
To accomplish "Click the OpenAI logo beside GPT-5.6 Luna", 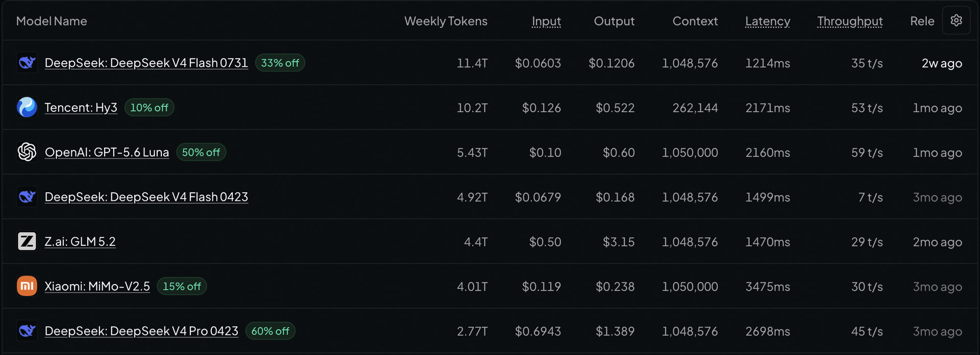I will [27, 152].
